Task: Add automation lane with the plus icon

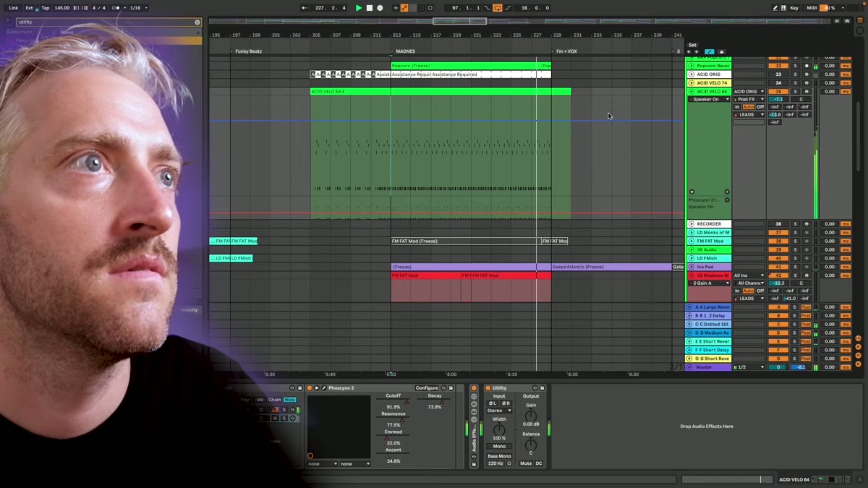Action: (x=727, y=192)
